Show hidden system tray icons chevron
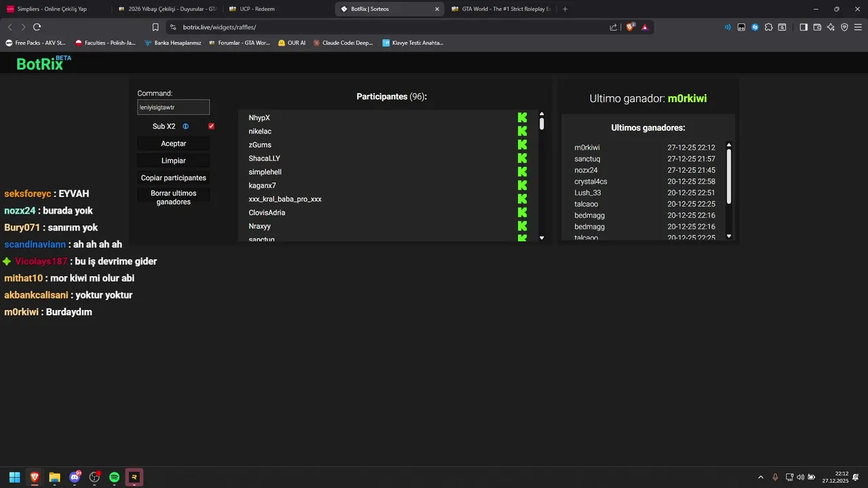 click(760, 477)
